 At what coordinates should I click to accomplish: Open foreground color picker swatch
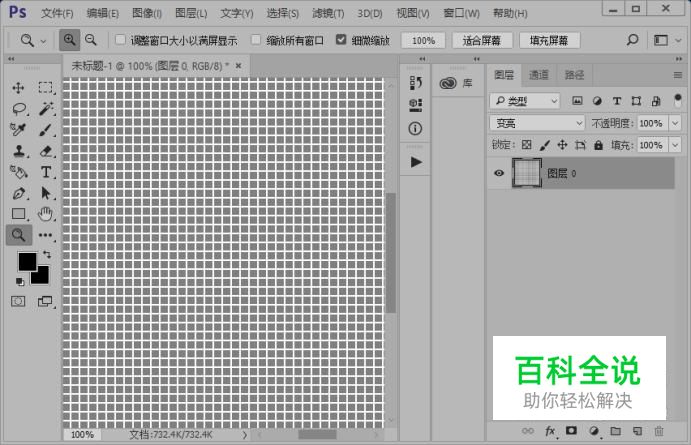coord(27,261)
